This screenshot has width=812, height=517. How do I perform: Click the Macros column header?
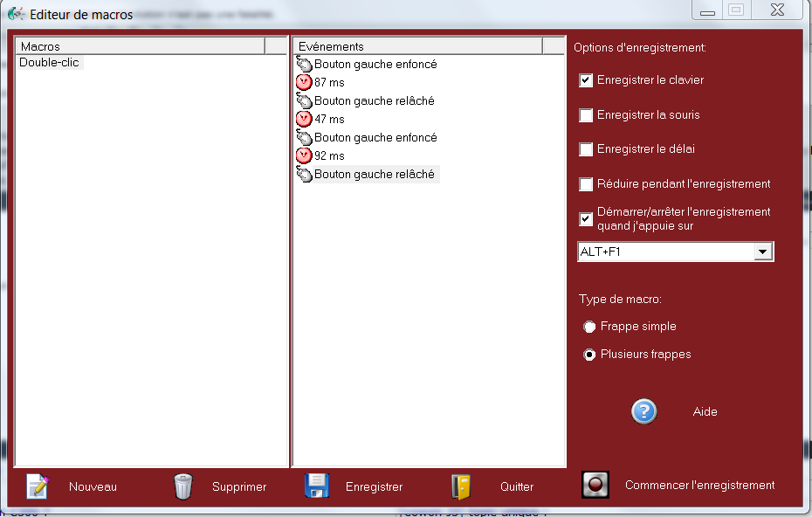click(140, 46)
